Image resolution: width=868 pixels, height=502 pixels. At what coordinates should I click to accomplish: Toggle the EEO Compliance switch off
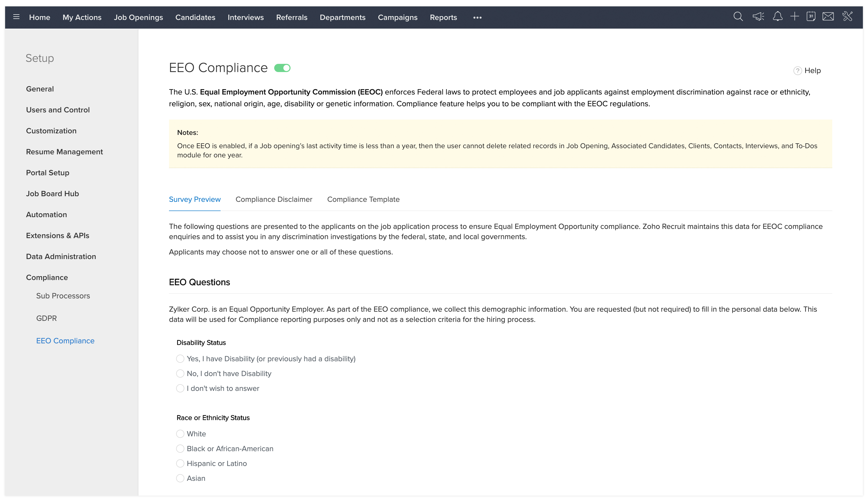point(282,68)
